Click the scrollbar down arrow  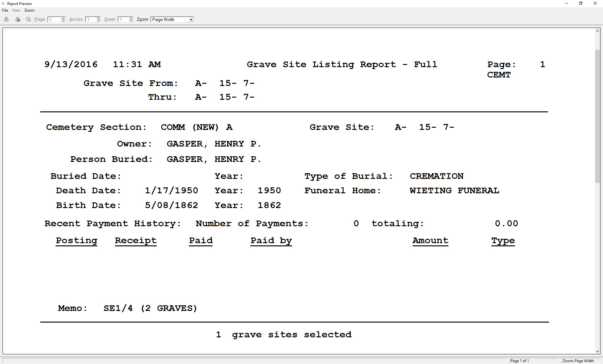(x=597, y=351)
